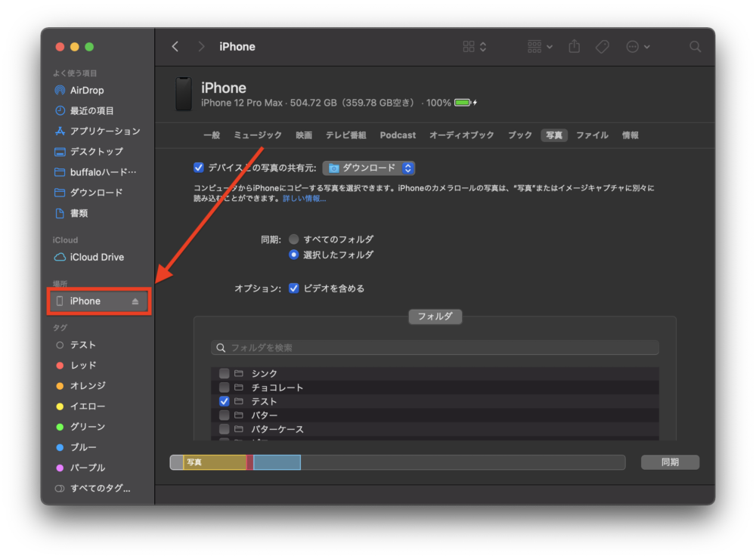
Task: Switch to the ミュージック tab
Action: click(258, 135)
